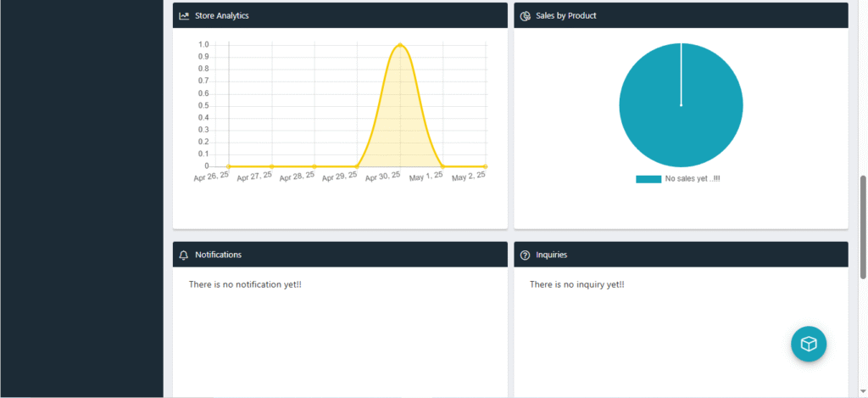
Task: Click the Notifications bell icon
Action: pos(184,255)
